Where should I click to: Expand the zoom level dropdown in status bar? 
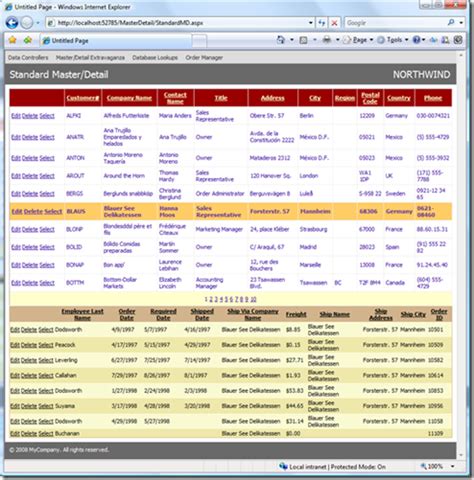pos(453,467)
